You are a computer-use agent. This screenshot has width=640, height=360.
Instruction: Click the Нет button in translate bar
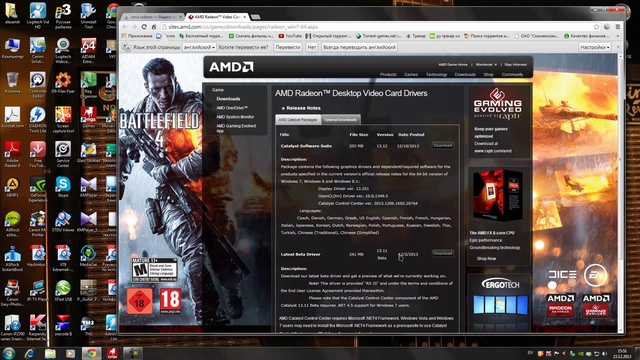pos(312,47)
